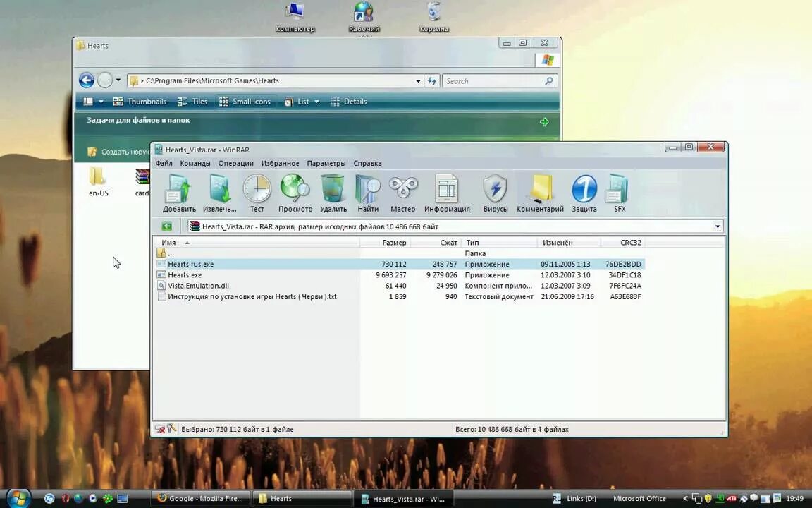Expand the Hearts address bar dropdown
Viewport: 812px width, 508px height.
(x=418, y=81)
